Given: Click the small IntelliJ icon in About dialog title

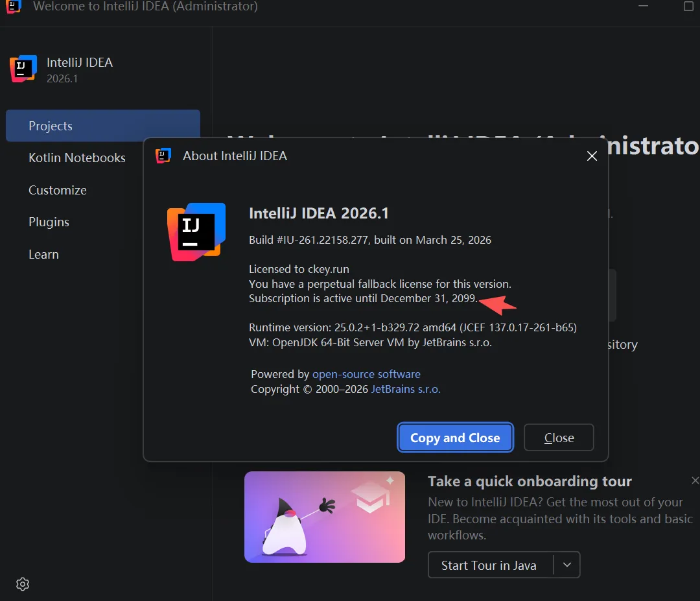Looking at the screenshot, I should pyautogui.click(x=163, y=156).
